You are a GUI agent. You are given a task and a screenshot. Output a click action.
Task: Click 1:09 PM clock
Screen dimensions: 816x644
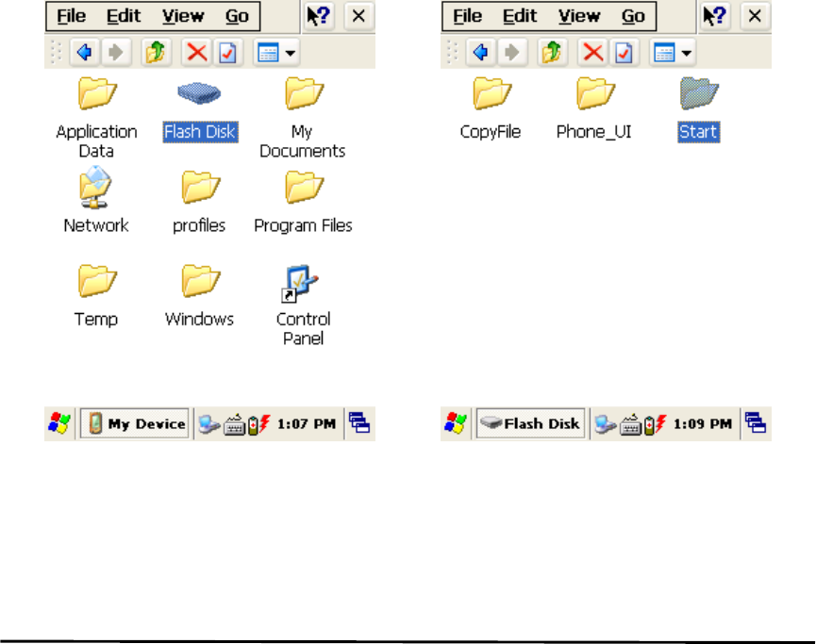702,424
